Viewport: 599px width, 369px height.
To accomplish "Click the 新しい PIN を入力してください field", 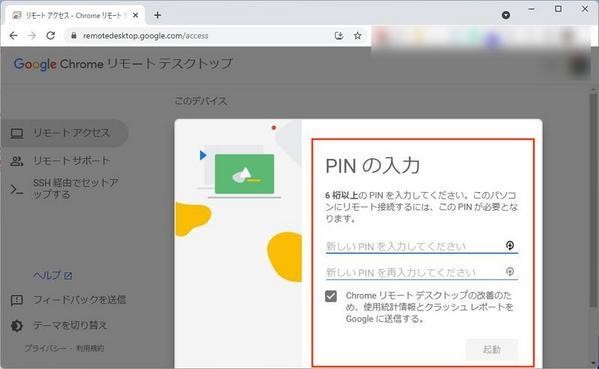I will [421, 246].
